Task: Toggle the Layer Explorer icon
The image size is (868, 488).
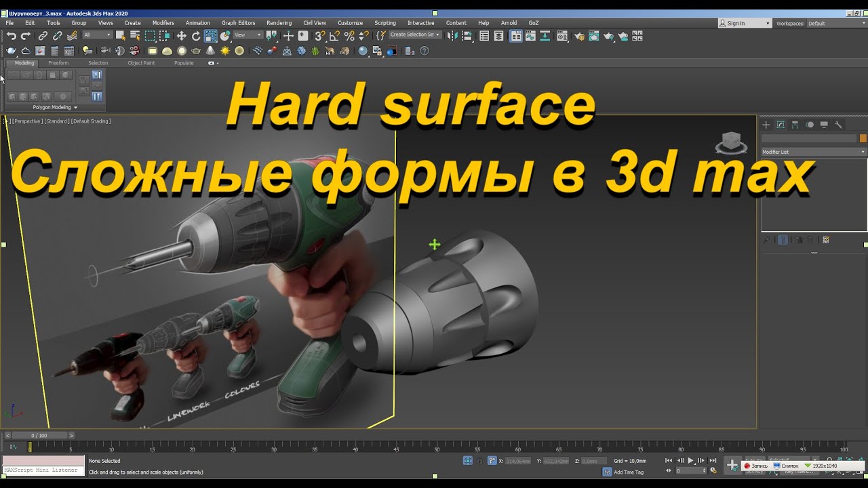Action: [x=498, y=36]
